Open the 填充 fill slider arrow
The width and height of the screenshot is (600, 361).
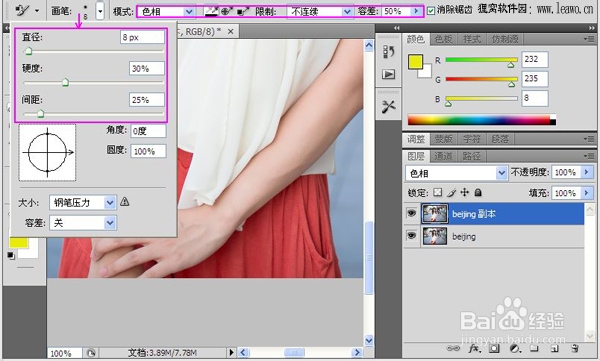point(587,193)
